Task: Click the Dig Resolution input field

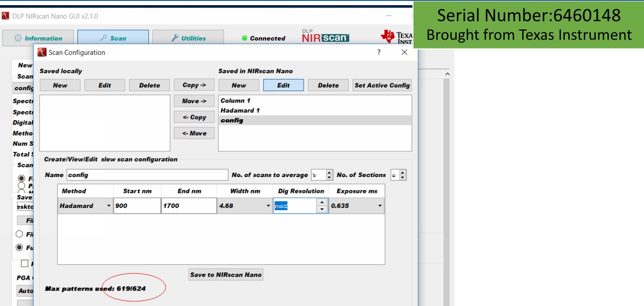Action: click(x=295, y=206)
